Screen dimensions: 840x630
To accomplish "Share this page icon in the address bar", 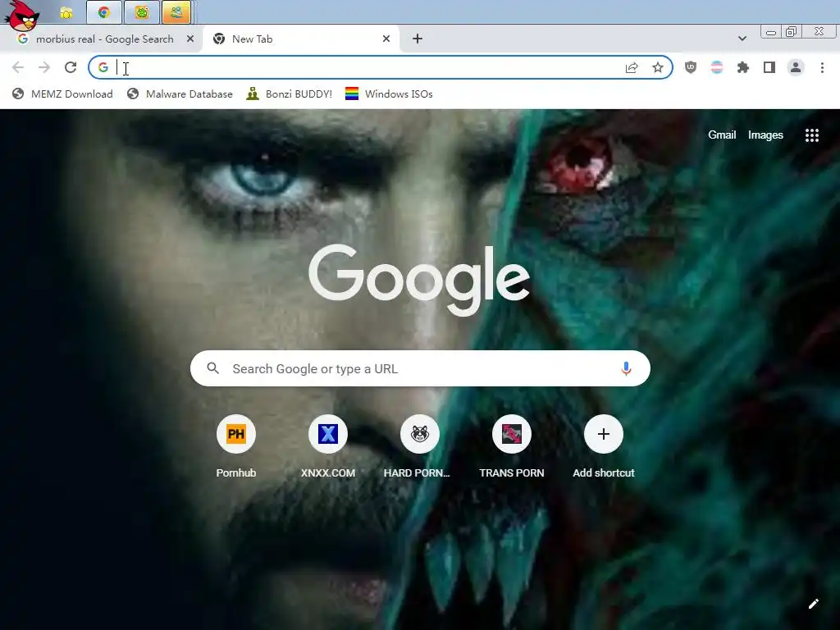I will pyautogui.click(x=632, y=67).
